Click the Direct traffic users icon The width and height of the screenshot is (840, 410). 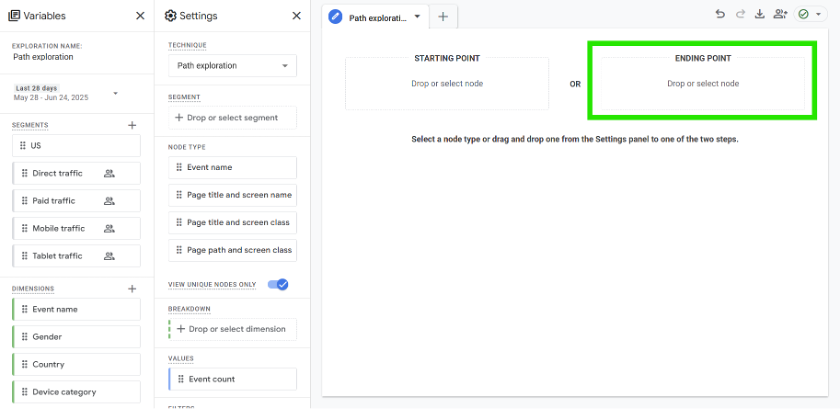(109, 173)
